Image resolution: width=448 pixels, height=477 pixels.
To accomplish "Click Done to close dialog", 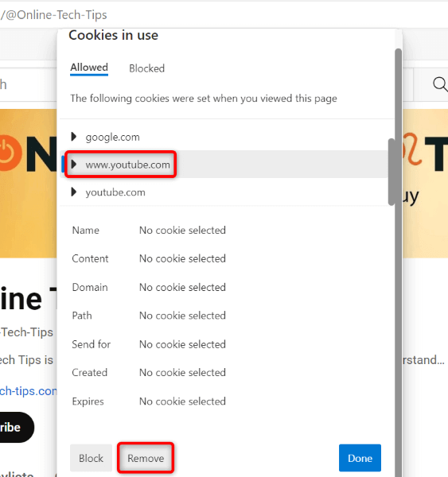I will coord(360,458).
